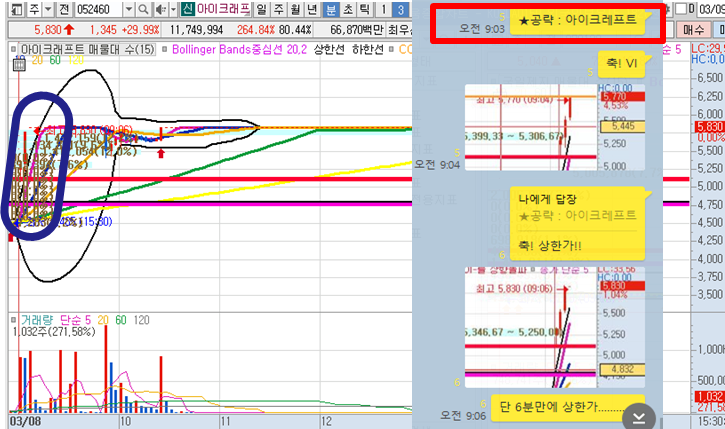Screen dimensions: 725x429
Task: Toggle the 거래량 volume panel marker
Action: 13,319
